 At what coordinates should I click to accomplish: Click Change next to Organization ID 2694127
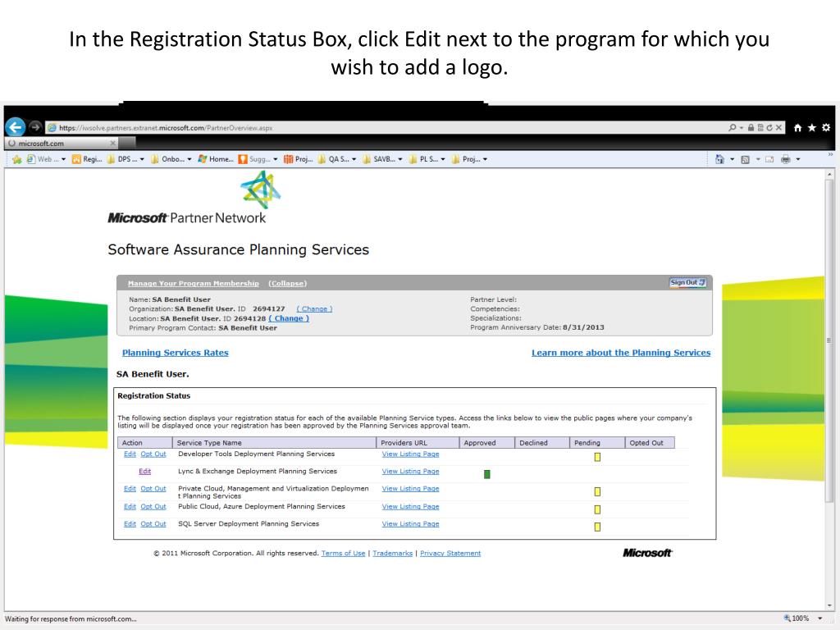click(x=314, y=309)
